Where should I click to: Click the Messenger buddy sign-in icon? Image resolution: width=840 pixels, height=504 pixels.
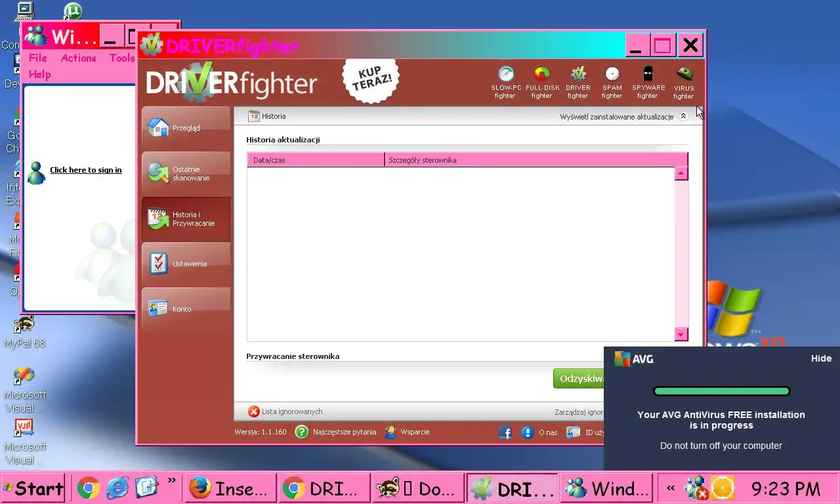click(x=37, y=173)
